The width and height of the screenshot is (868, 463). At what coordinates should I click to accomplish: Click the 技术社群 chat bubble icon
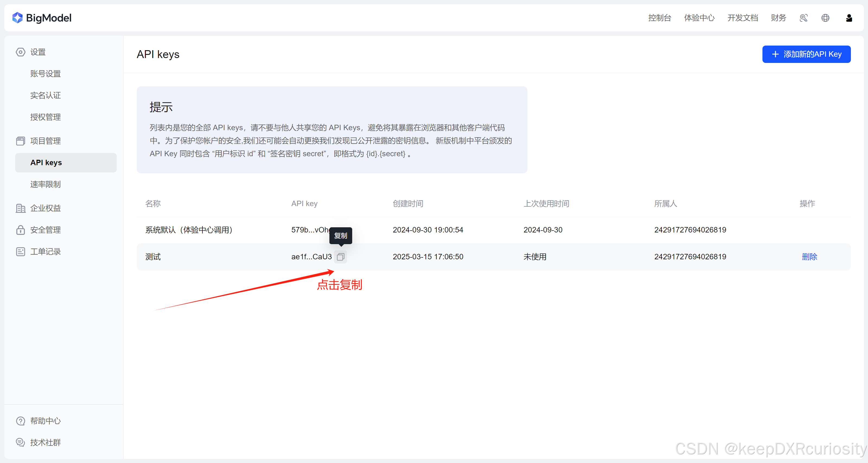click(x=21, y=442)
